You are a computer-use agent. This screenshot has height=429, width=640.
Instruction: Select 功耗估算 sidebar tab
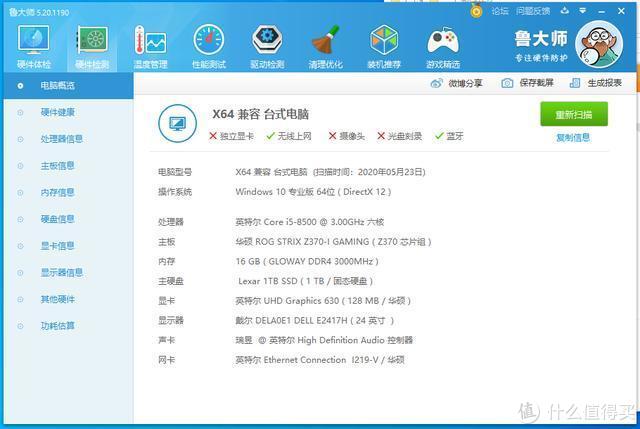pyautogui.click(x=68, y=326)
